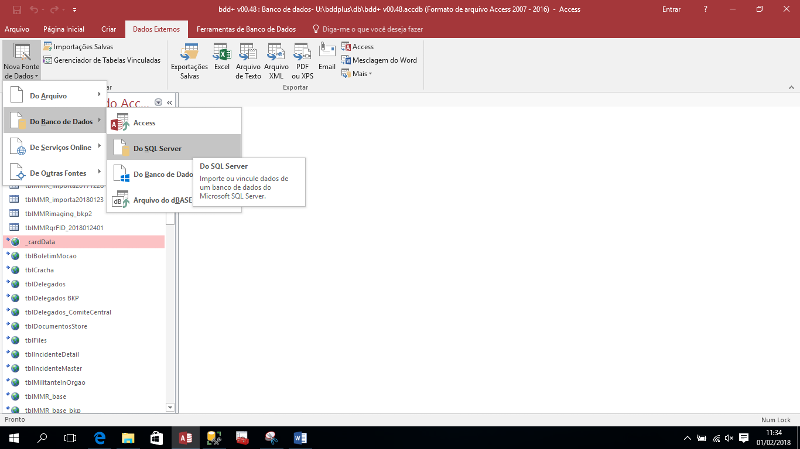Select Do Banco de Dados Azure entry
Viewport: 800px width, 449px height.
(151, 174)
